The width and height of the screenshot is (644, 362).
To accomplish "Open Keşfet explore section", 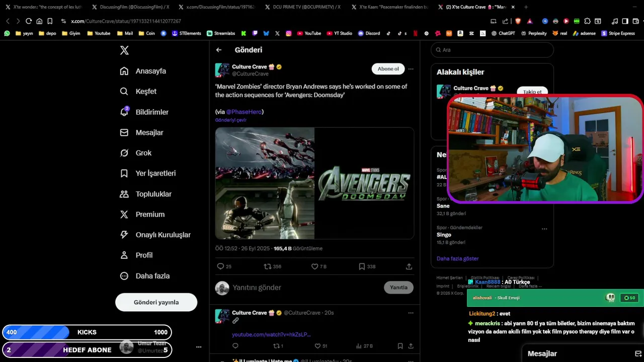I will pos(138,92).
